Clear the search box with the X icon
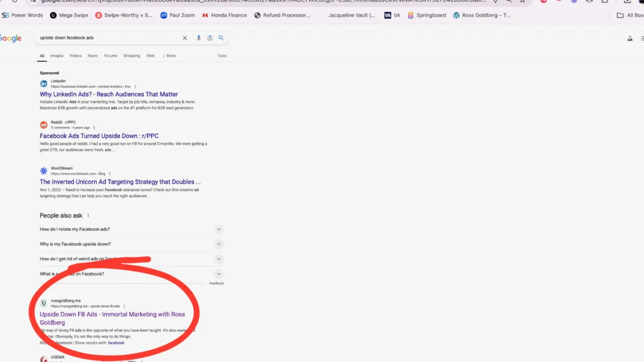The image size is (644, 362). [185, 38]
